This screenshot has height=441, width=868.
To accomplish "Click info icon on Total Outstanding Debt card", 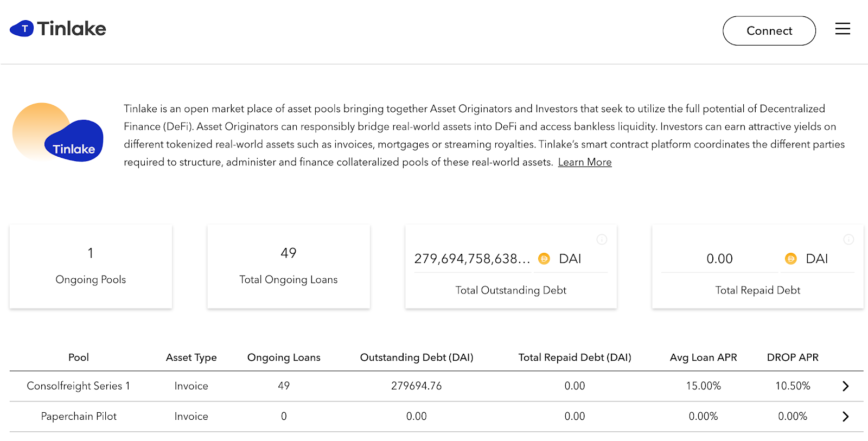I will click(x=602, y=239).
